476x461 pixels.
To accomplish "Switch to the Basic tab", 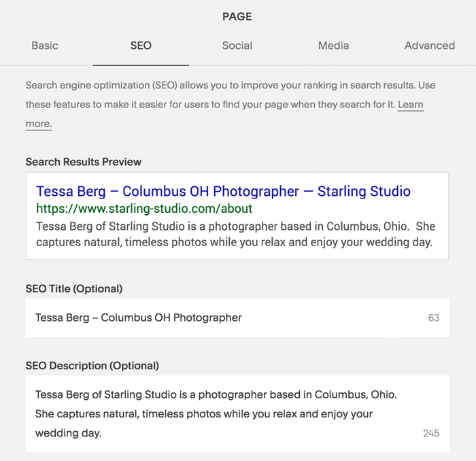I will click(x=45, y=46).
